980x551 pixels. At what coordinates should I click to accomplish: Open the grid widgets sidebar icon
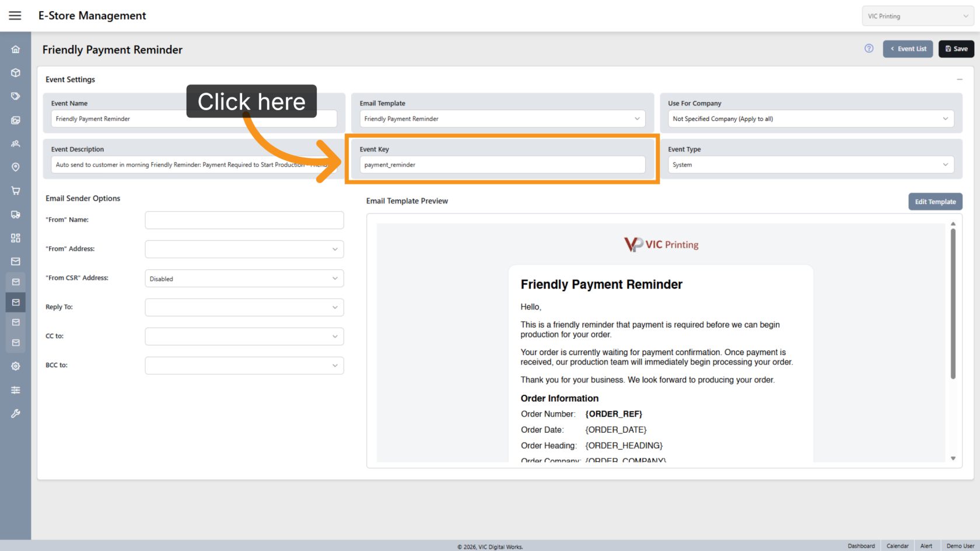[16, 238]
